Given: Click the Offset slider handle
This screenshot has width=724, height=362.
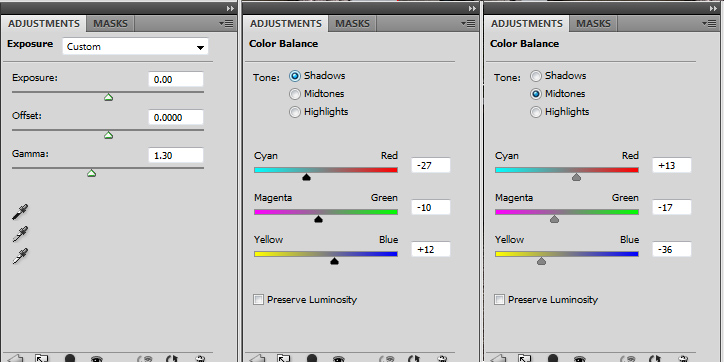Looking at the screenshot, I should pyautogui.click(x=109, y=135).
